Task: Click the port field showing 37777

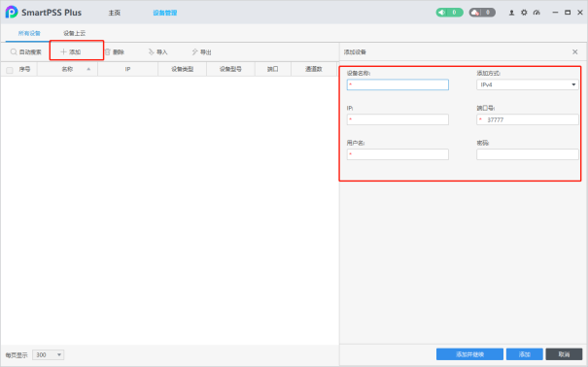Action: [x=527, y=119]
